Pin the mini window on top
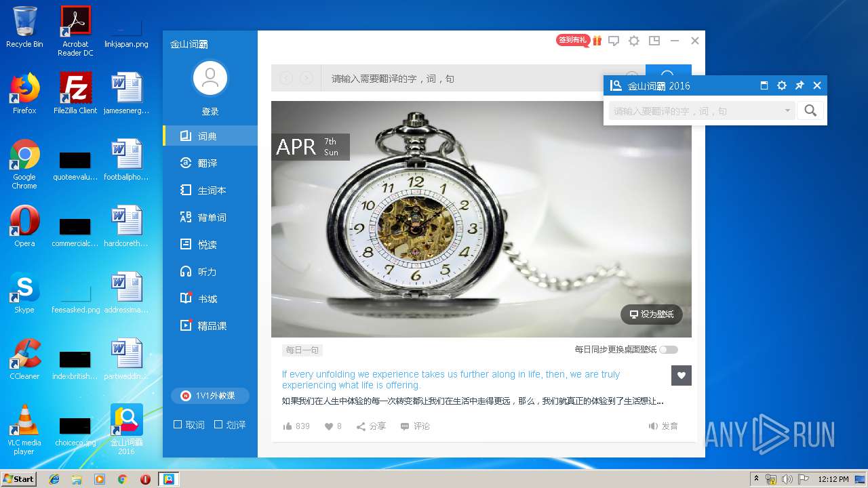 pyautogui.click(x=800, y=85)
